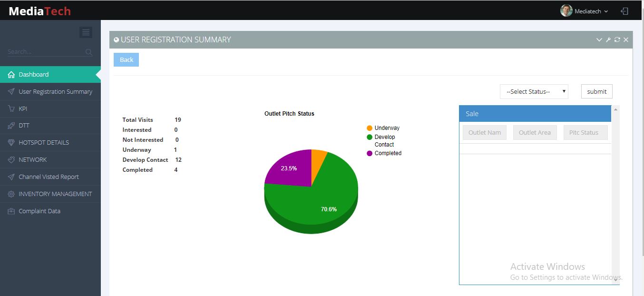Click the KPI shopping cart icon

[x=11, y=109]
